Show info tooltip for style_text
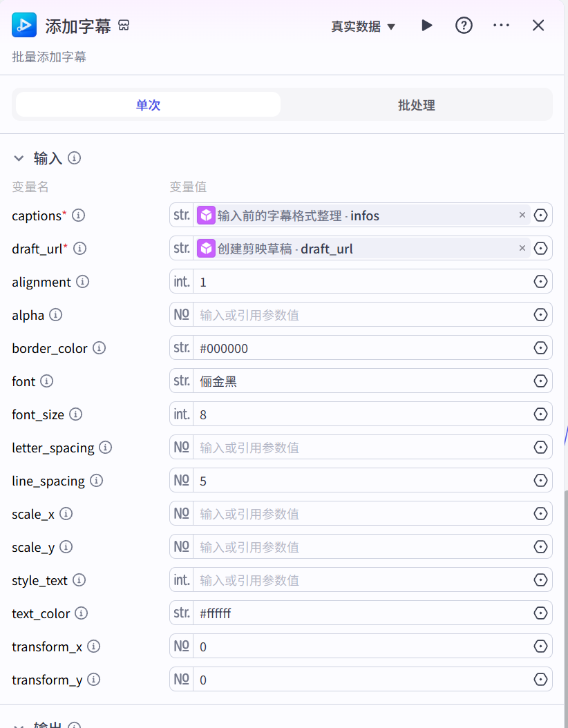Image resolution: width=568 pixels, height=728 pixels. click(x=79, y=580)
